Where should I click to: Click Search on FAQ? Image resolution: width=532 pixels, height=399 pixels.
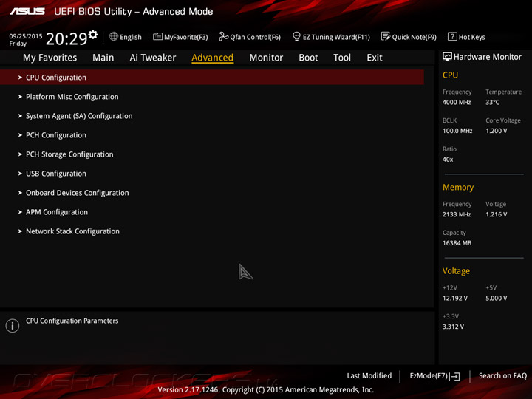click(x=503, y=376)
